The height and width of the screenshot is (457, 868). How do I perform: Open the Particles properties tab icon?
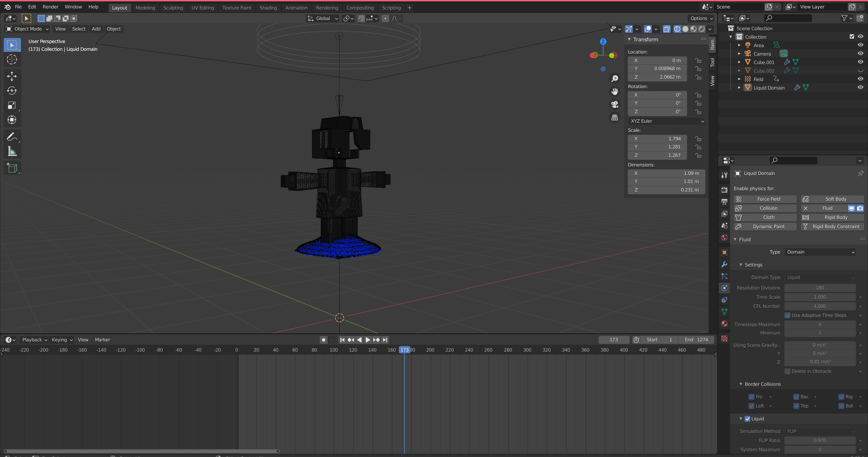(x=725, y=276)
